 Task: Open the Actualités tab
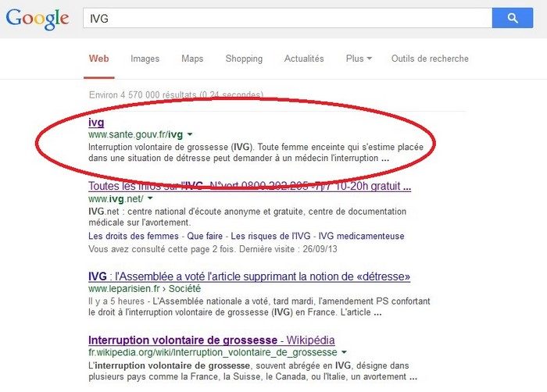304,59
